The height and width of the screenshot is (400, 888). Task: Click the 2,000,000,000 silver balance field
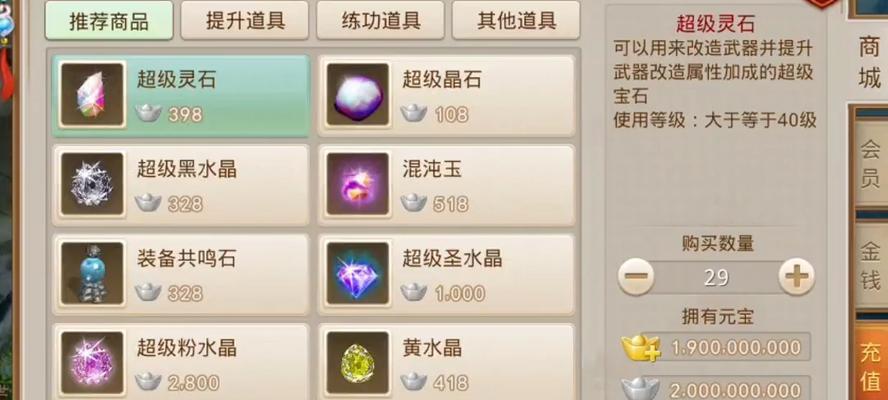pos(726,390)
